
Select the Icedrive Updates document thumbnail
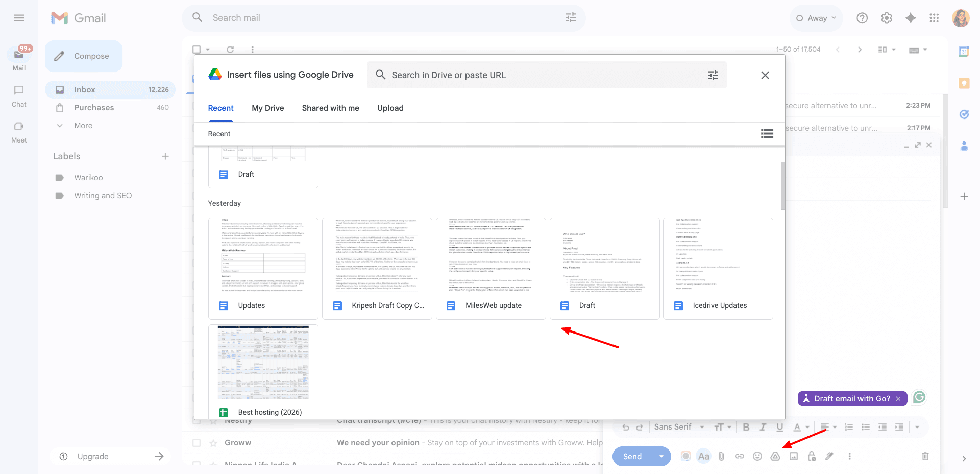point(718,269)
